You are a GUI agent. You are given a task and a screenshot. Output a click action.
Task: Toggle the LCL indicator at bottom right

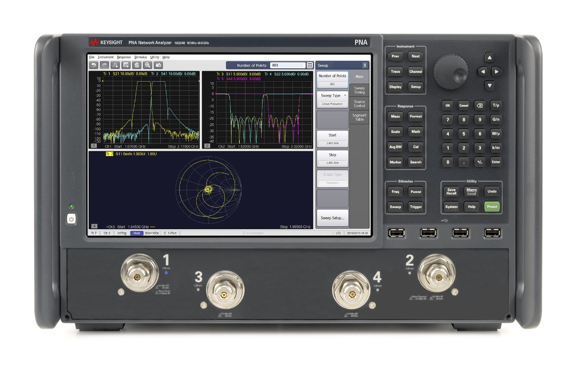pos(339,234)
